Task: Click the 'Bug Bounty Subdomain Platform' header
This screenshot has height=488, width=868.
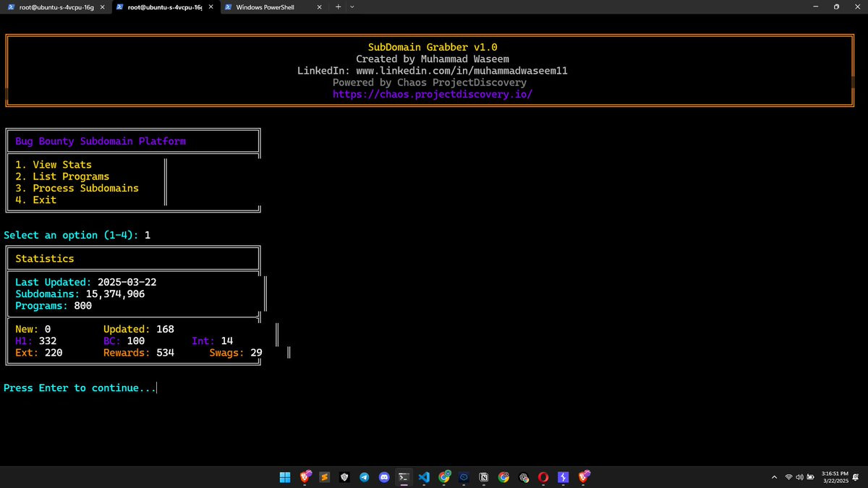Action: [x=101, y=141]
